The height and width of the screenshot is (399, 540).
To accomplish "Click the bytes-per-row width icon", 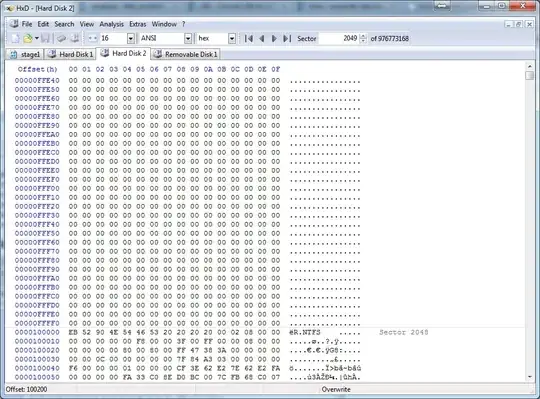I will click(92, 38).
